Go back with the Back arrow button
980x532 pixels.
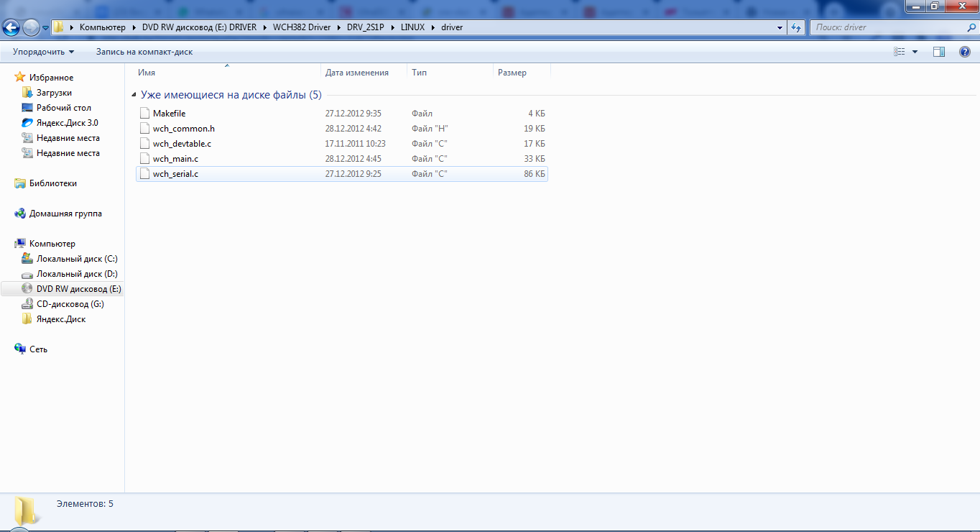[11, 28]
